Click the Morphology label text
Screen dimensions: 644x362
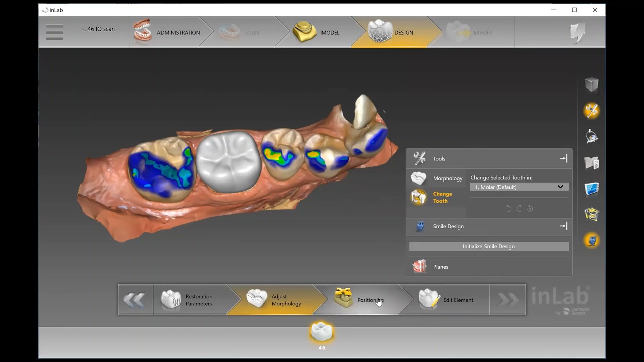point(448,178)
